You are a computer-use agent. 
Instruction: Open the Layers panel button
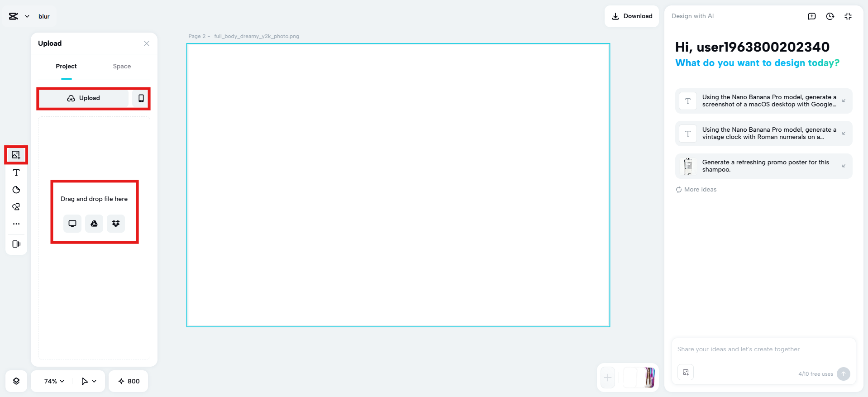pos(16,381)
